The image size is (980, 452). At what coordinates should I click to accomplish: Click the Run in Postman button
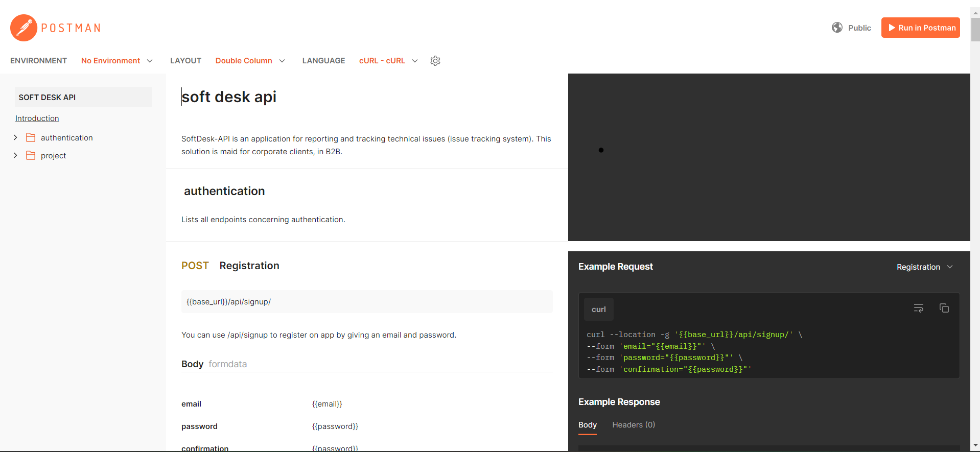920,28
